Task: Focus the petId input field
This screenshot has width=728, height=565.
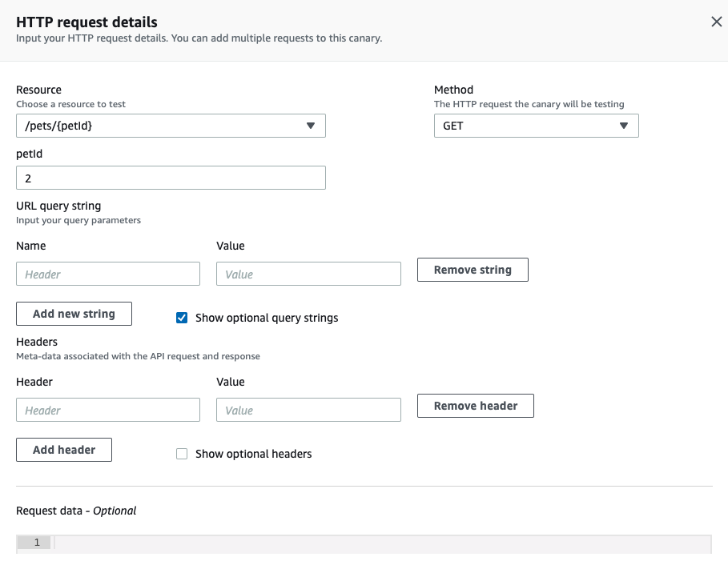Action: (171, 178)
